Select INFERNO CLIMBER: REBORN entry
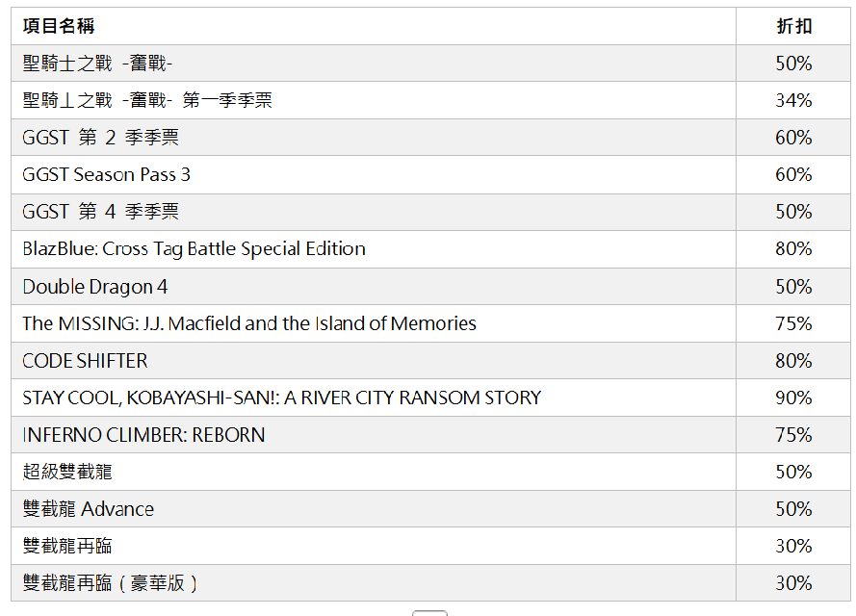The height and width of the screenshot is (616, 856). tap(143, 435)
